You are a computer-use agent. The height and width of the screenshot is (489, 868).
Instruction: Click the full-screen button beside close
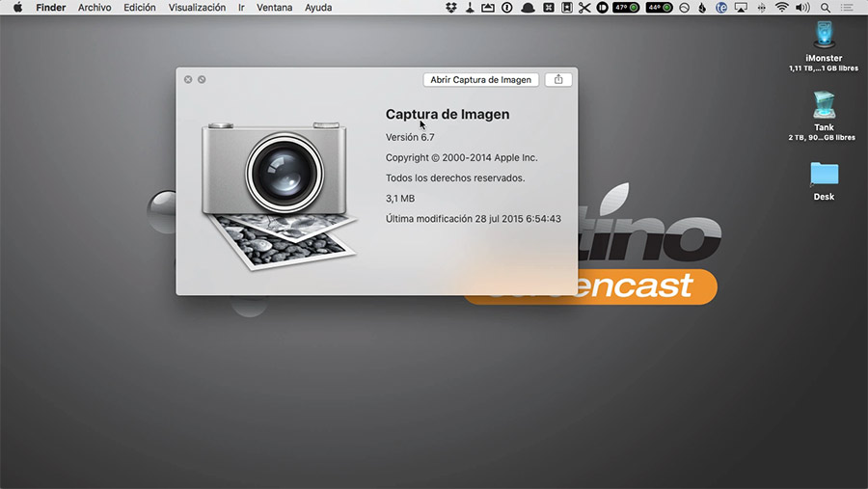pos(202,80)
